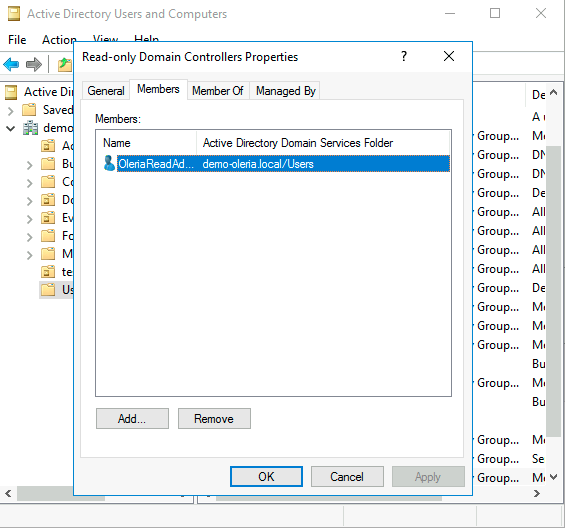
Task: Click the demo domain icon in tree
Action: [x=30, y=128]
